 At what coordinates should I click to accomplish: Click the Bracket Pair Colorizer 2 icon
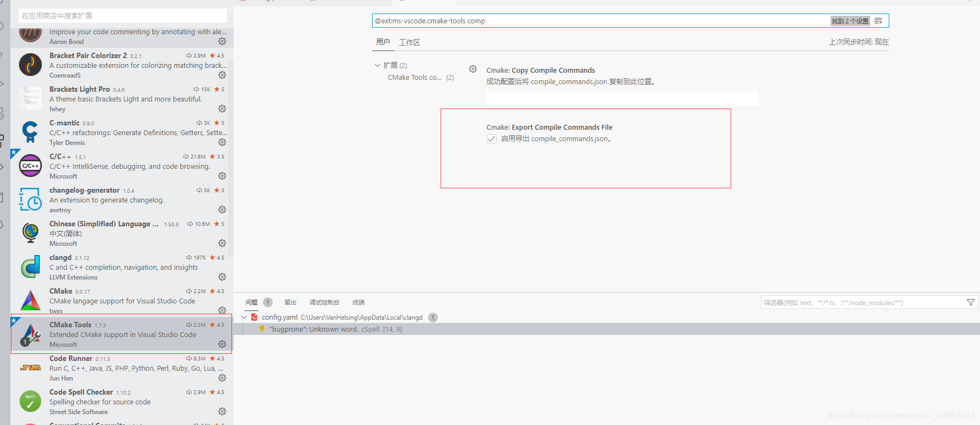coord(30,65)
